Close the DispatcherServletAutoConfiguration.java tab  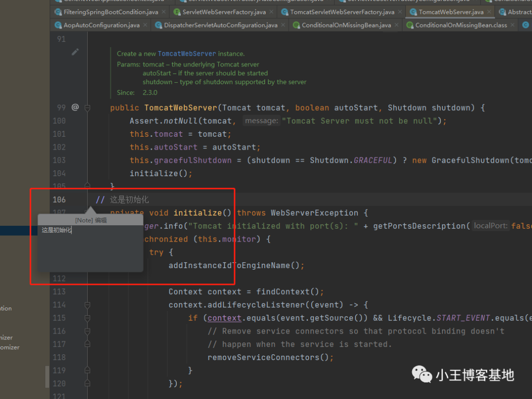click(x=283, y=25)
